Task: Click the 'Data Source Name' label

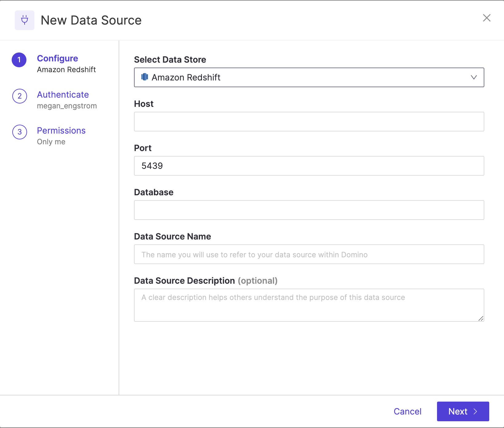Action: coord(173,236)
